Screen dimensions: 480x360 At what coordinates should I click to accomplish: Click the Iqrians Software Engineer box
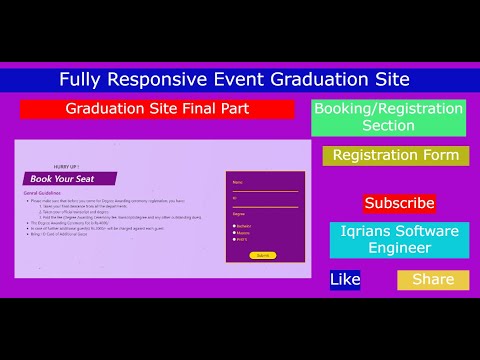(x=399, y=240)
